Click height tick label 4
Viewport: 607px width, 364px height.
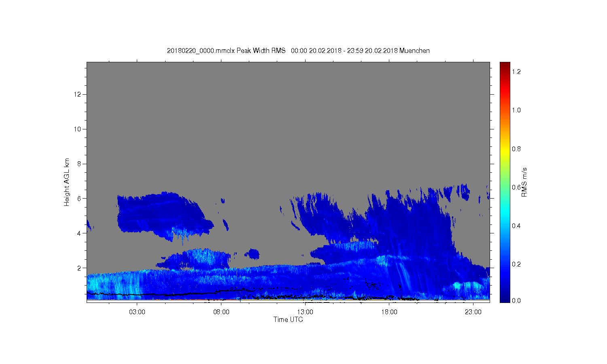(x=79, y=233)
